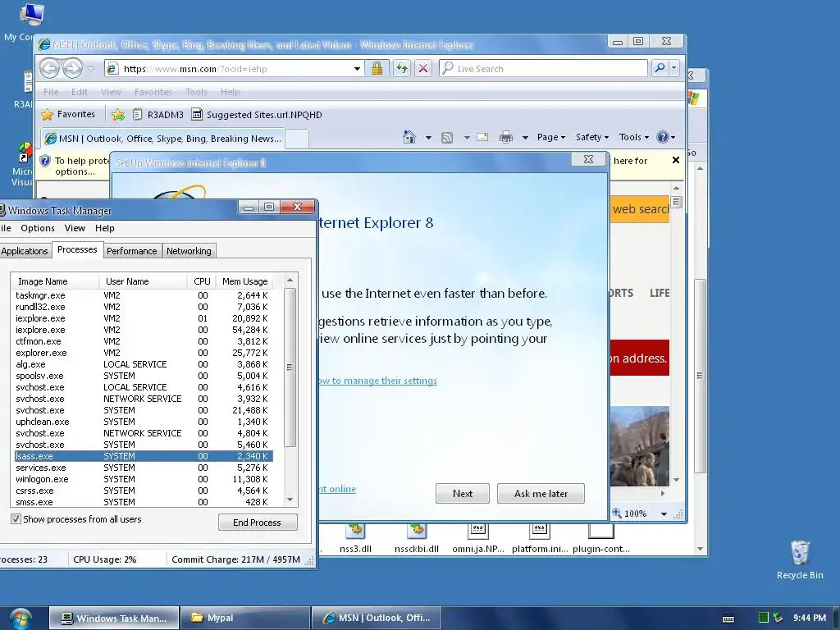Open nss3.dll file in Mypal folder
The height and width of the screenshot is (630, 840).
pos(355,540)
